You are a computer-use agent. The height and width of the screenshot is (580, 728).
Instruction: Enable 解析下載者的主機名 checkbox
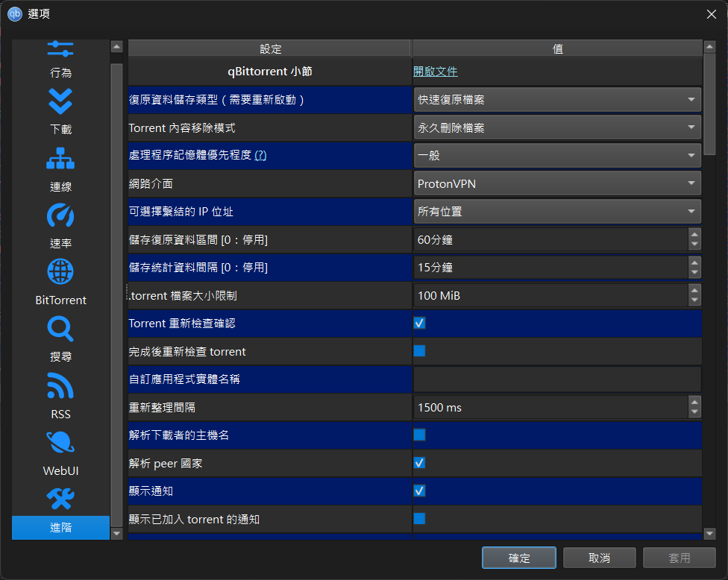click(x=419, y=435)
